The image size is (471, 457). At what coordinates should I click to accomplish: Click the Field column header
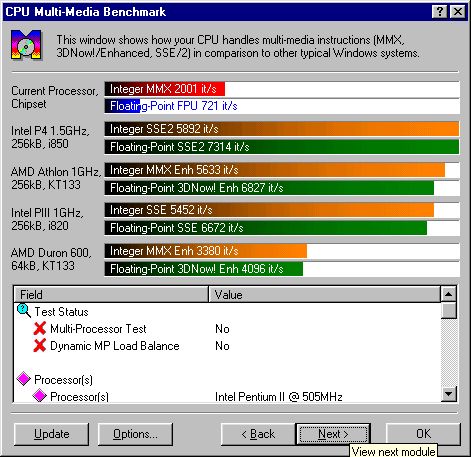[x=111, y=295]
